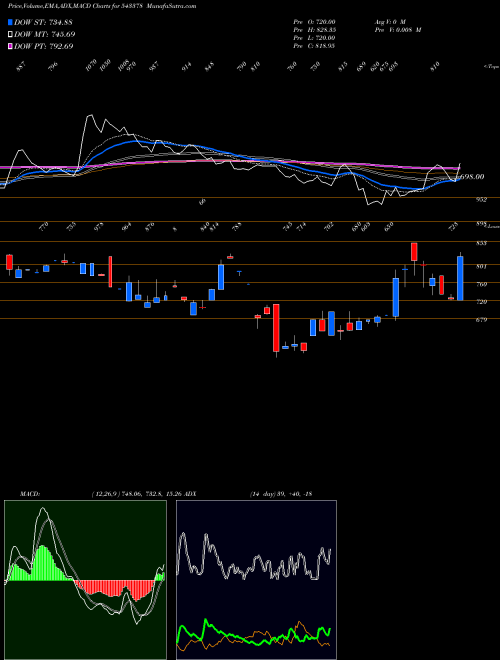Image resolution: width=500 pixels, height=660 pixels.
Task: Click the 720 price axis label
Action: coord(481,302)
